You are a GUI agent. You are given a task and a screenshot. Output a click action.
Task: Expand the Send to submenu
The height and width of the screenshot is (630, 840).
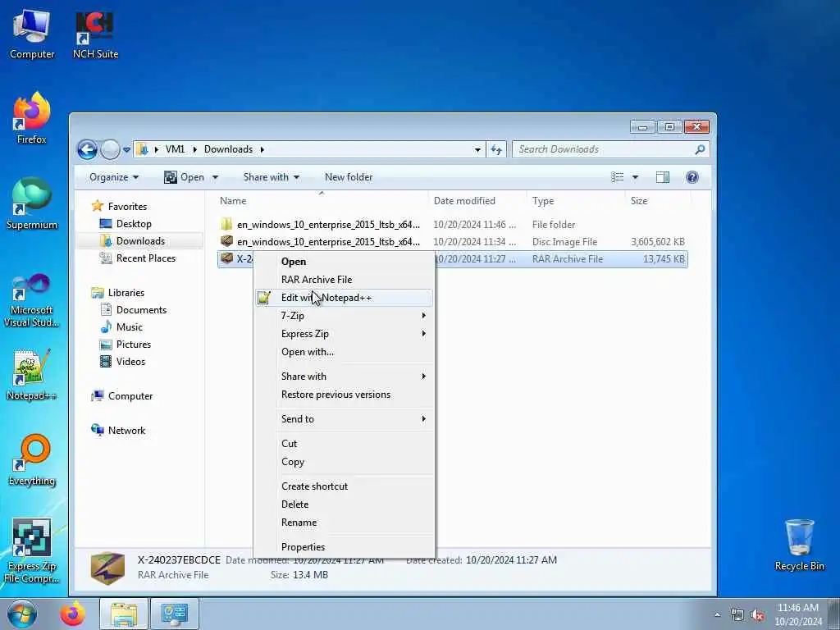424,419
